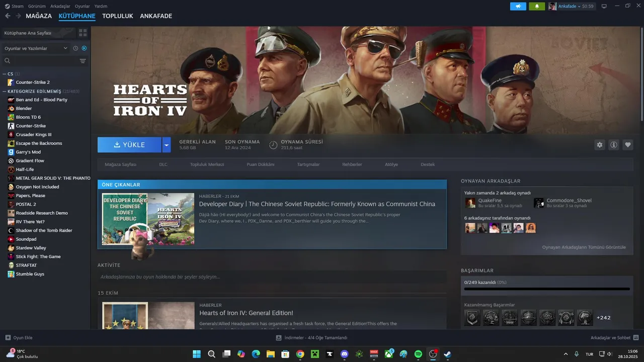Open Commodore_Shovel friend avatar

pos(539,203)
